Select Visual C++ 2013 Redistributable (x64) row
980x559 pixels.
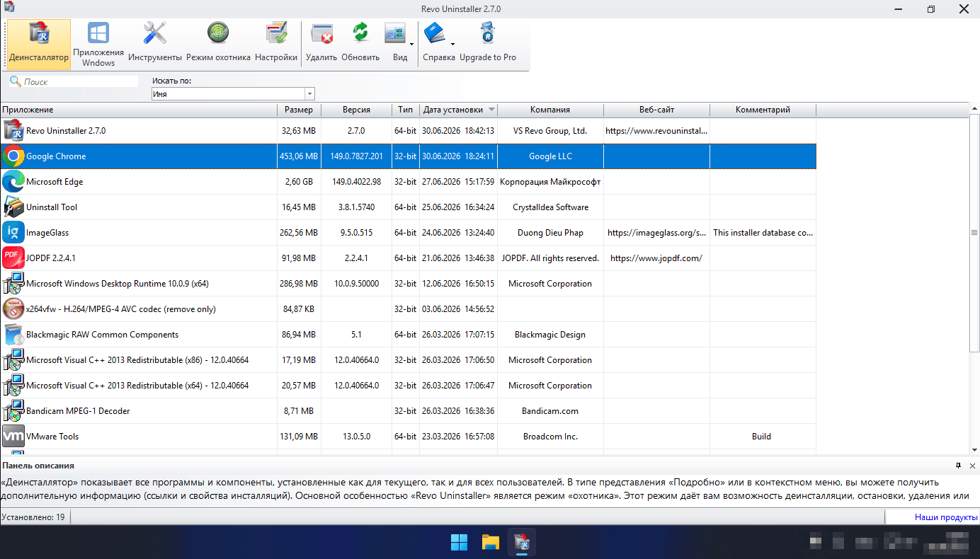(137, 386)
